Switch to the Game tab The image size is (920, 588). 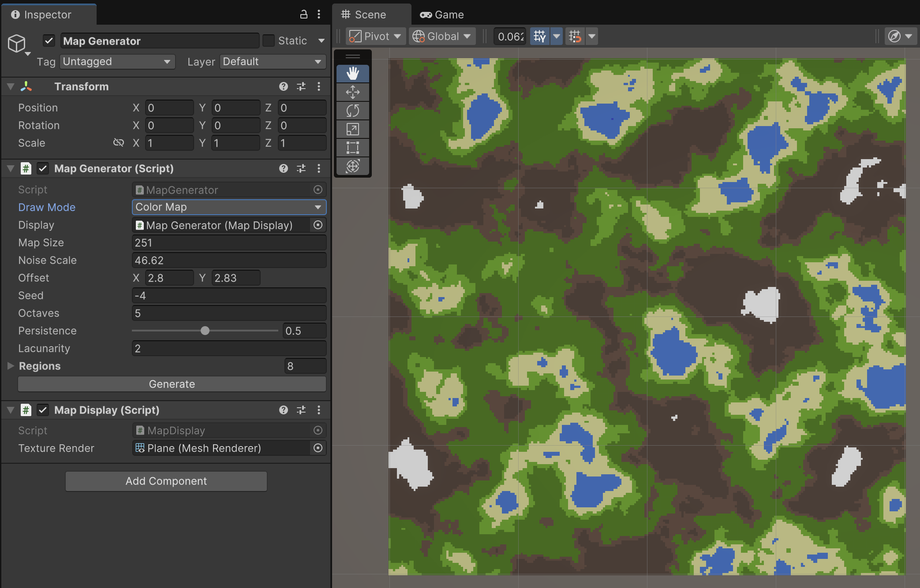[x=442, y=15]
